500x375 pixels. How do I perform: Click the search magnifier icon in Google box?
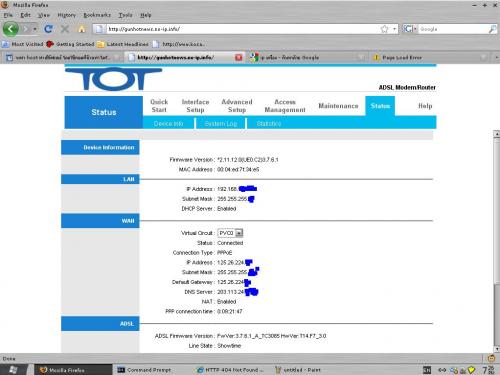pyautogui.click(x=492, y=29)
